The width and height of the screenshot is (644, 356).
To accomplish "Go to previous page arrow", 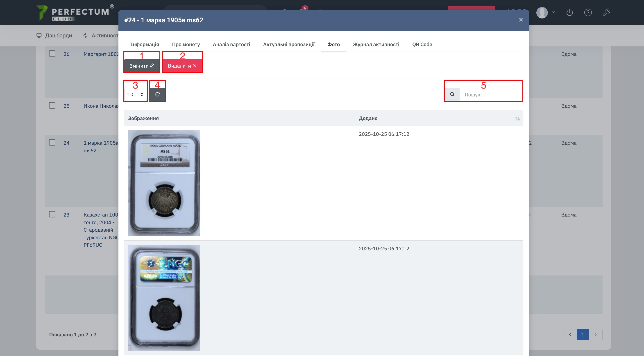I will click(570, 335).
